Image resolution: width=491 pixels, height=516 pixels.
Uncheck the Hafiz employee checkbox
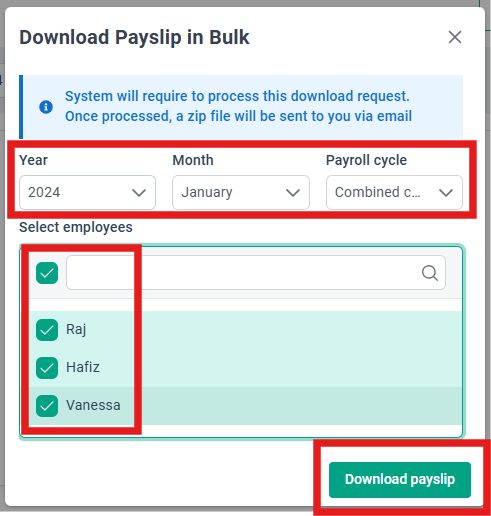pyautogui.click(x=47, y=368)
